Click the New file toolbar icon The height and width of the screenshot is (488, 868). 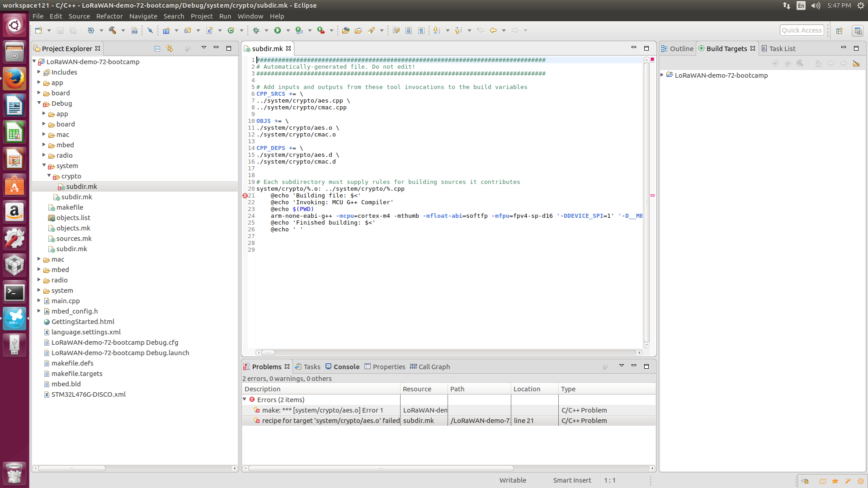point(38,30)
